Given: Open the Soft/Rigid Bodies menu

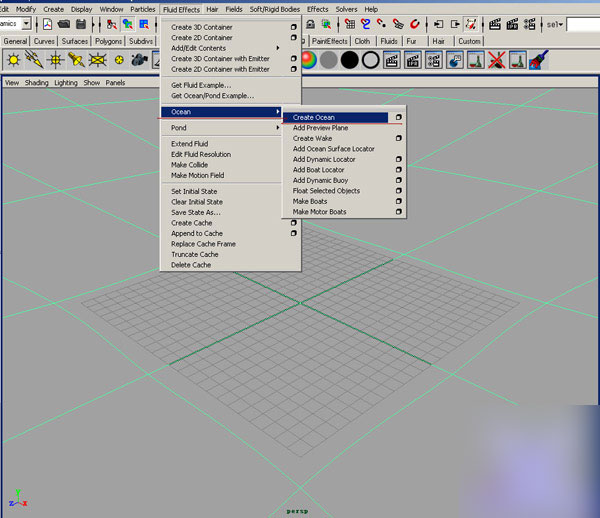Looking at the screenshot, I should coord(275,9).
